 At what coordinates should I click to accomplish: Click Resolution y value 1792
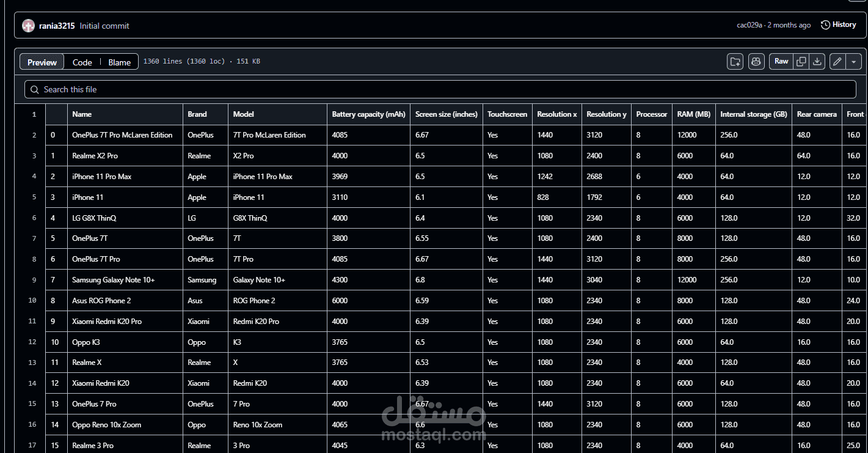click(594, 197)
